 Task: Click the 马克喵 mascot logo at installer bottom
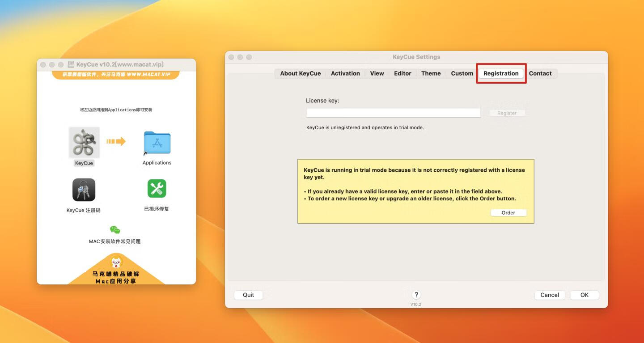(x=116, y=261)
